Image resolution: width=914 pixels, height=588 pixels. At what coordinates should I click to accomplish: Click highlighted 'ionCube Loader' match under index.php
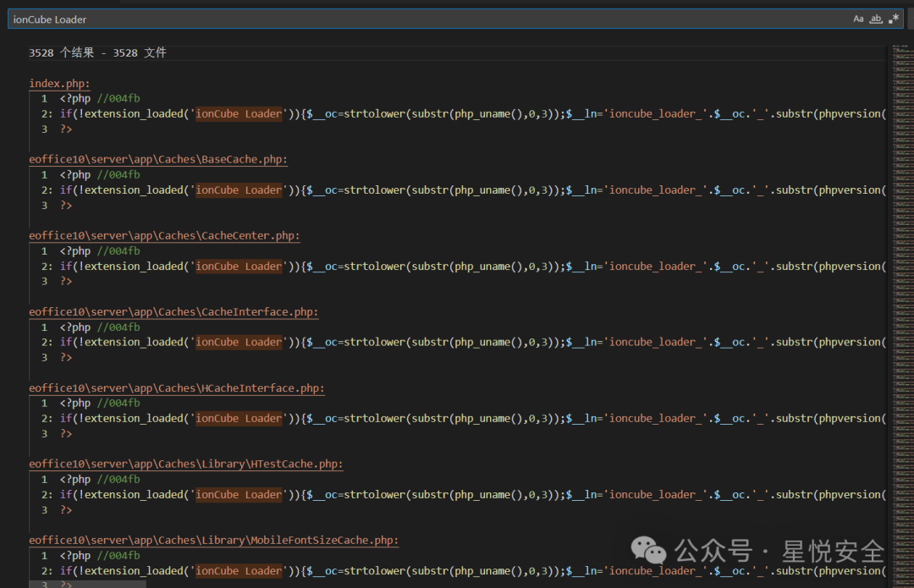[x=239, y=113]
